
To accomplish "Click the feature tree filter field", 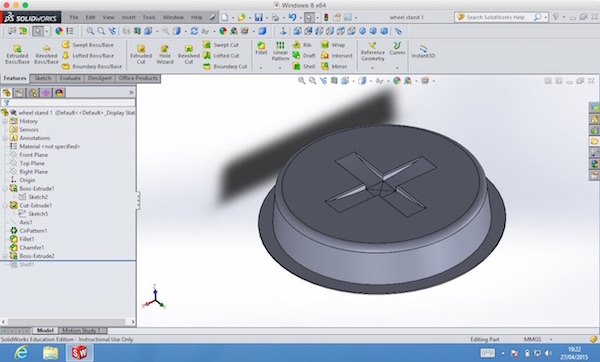I will 68,103.
